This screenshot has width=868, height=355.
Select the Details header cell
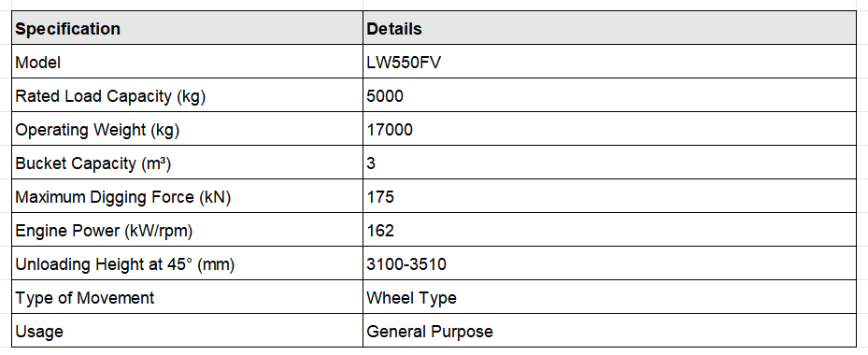(x=609, y=28)
